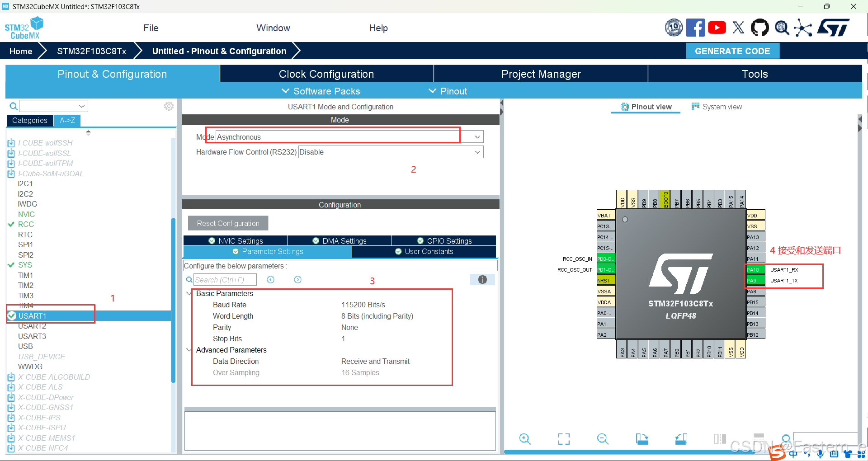
Task: Switch to the Clock Configuration tab
Action: click(326, 74)
